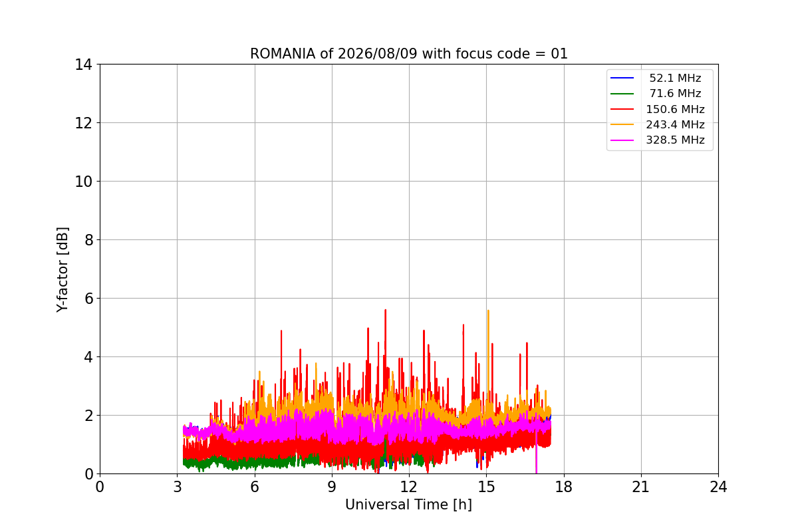Click the red 150.6 MHz legend line
Image resolution: width=798 pixels, height=532 pixels.
click(x=623, y=109)
